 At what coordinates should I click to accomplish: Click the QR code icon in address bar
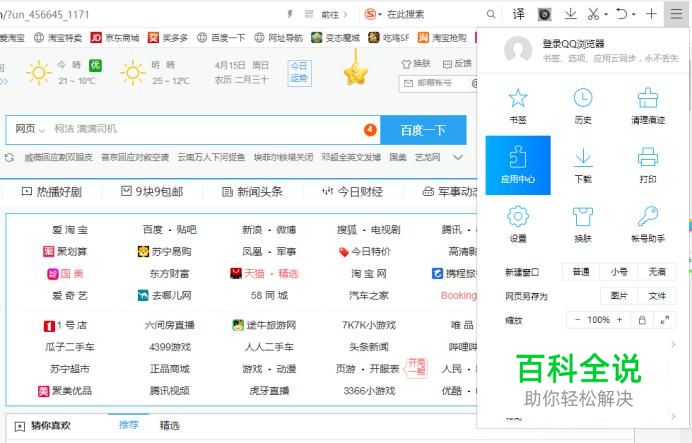pyautogui.click(x=309, y=15)
